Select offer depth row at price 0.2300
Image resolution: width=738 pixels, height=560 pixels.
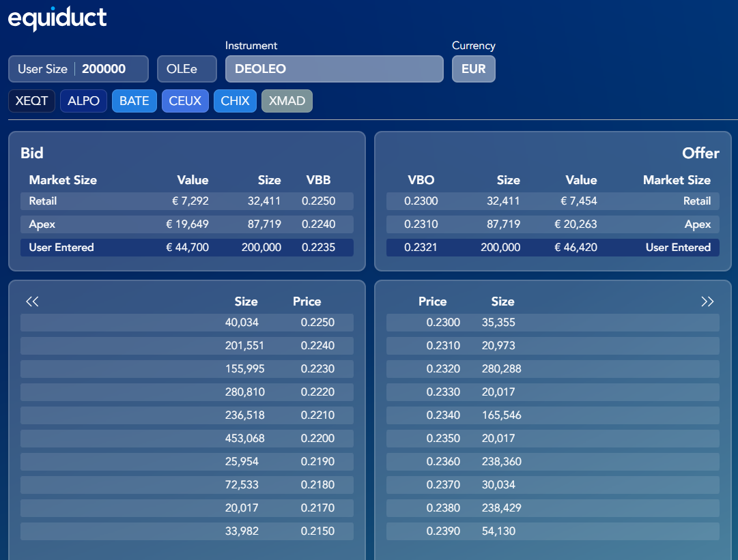552,323
